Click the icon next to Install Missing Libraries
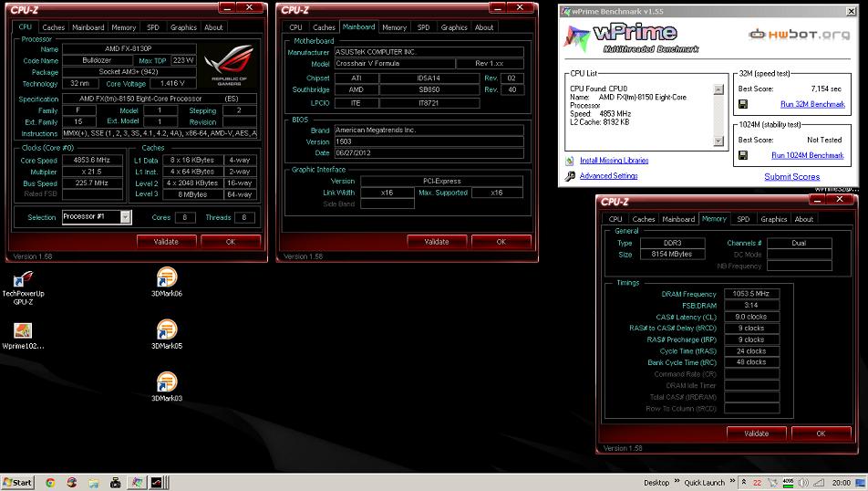The height and width of the screenshot is (491, 868). pos(570,161)
